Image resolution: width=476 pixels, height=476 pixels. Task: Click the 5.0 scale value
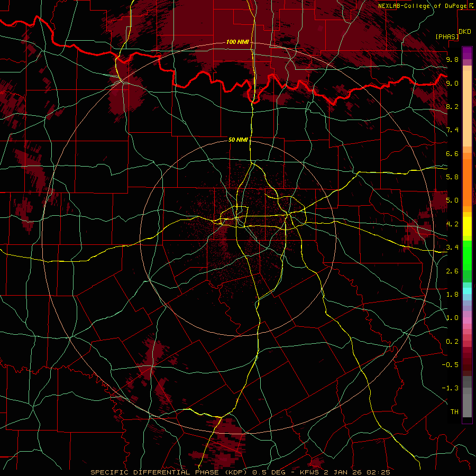(452, 200)
